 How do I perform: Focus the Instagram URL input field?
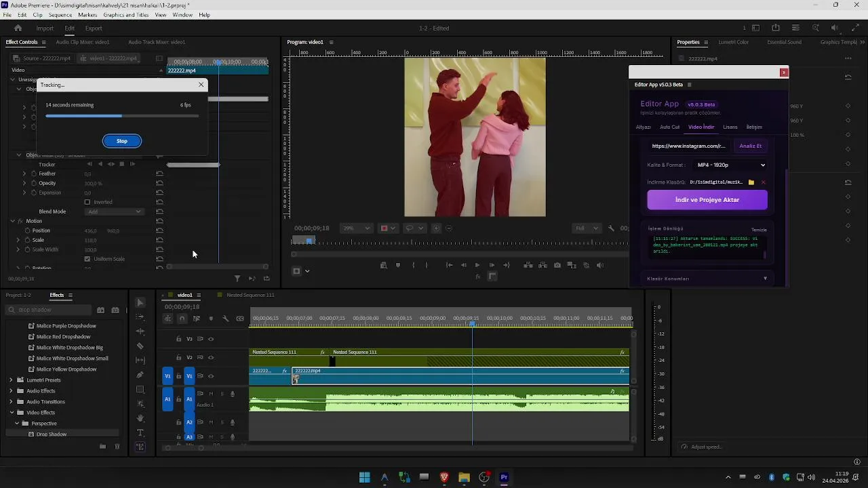click(x=688, y=146)
